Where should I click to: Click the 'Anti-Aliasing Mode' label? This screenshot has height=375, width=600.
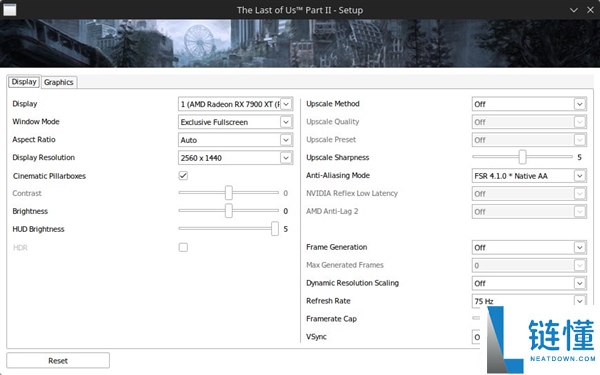click(338, 175)
